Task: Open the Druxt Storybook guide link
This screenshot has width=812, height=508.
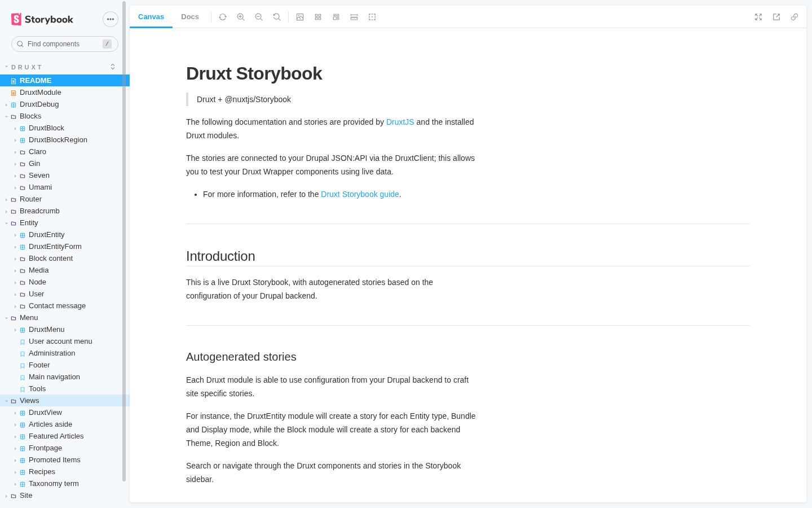Action: [360, 194]
